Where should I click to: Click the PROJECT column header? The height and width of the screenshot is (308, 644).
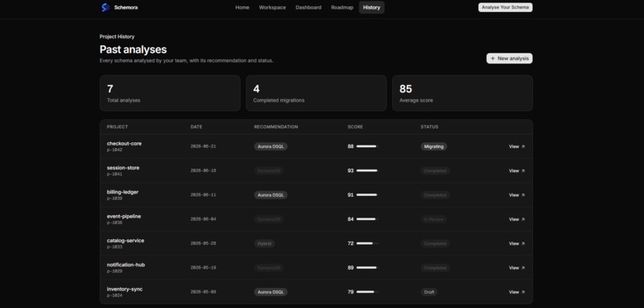(x=117, y=127)
